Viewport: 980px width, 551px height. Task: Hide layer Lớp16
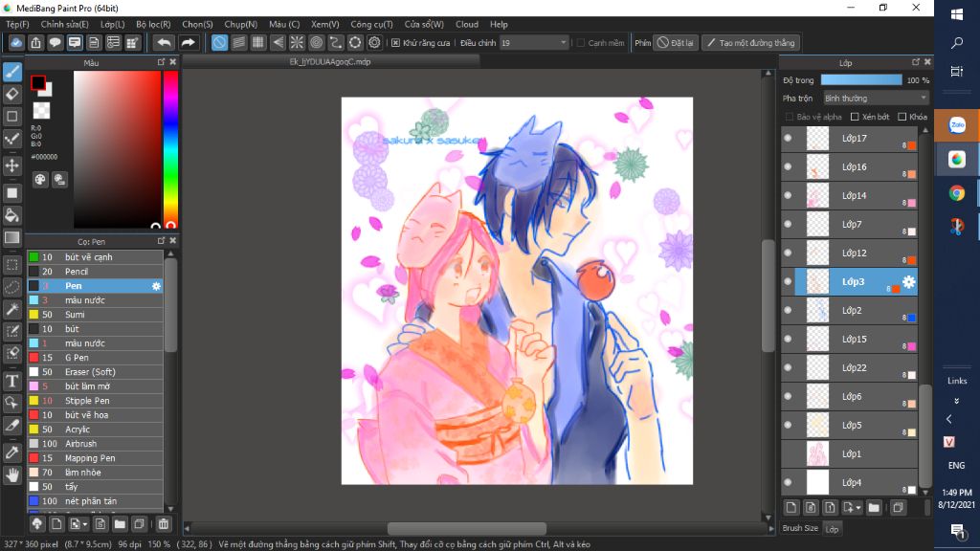coord(788,166)
